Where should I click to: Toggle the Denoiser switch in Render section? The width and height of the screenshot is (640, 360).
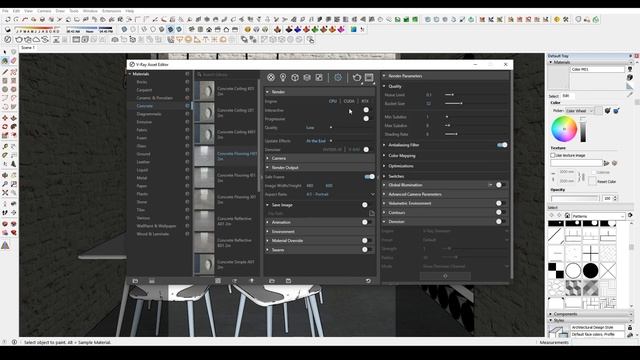(367, 149)
